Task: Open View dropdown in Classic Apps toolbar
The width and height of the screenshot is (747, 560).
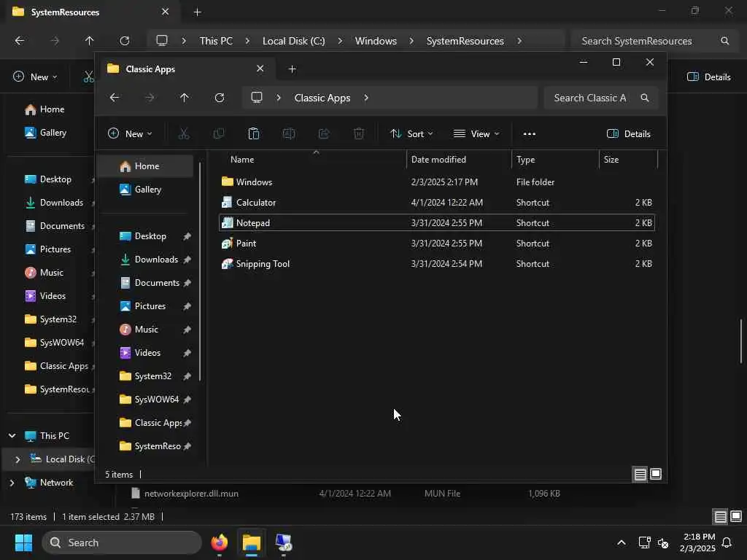Action: coord(476,134)
